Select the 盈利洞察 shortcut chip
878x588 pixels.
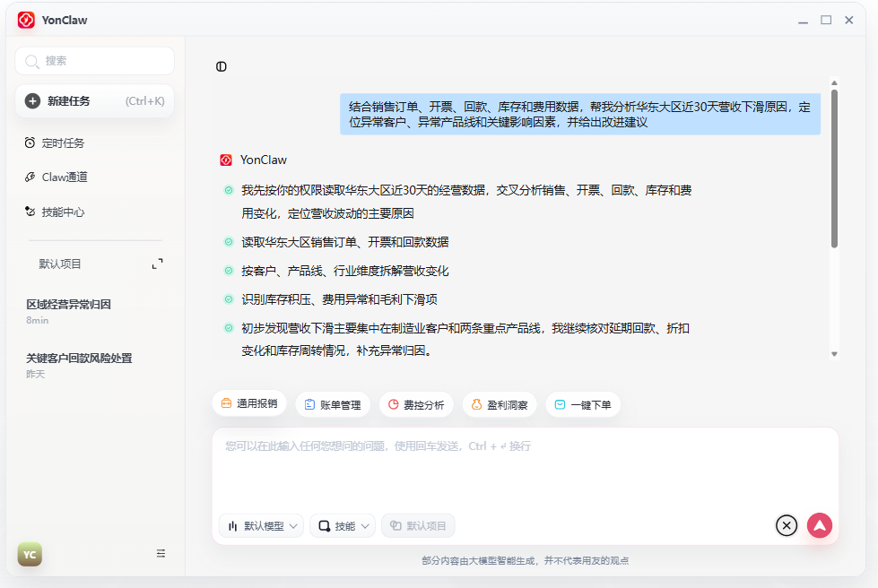[500, 404]
